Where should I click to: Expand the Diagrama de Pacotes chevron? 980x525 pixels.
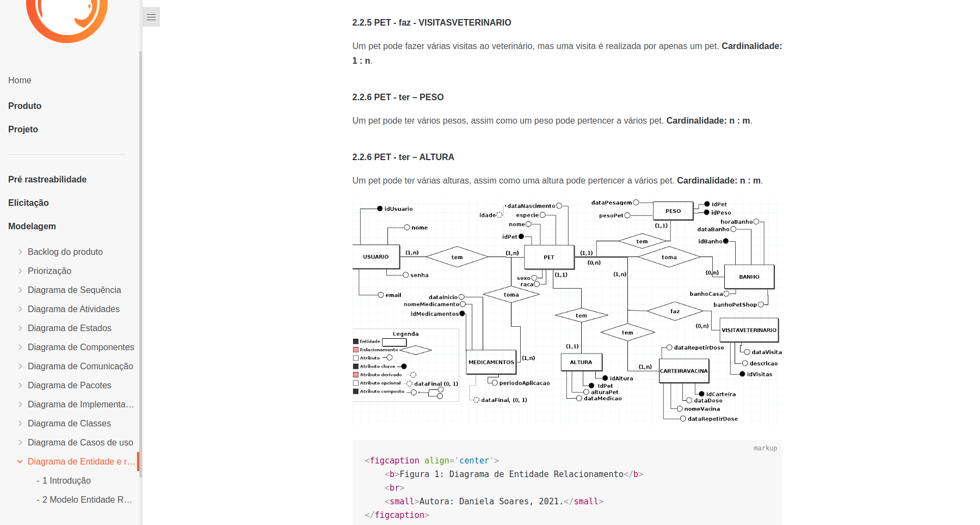[x=20, y=385]
